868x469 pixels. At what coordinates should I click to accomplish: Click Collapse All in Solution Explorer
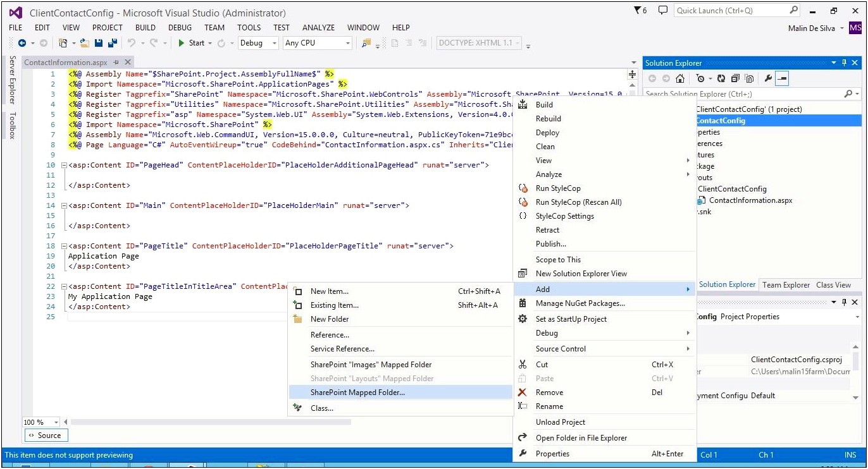(x=735, y=79)
